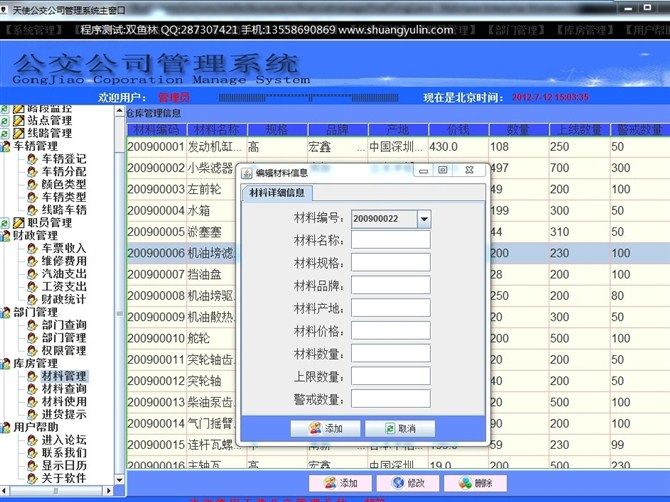Click the 材料品牌 input field

(391, 285)
